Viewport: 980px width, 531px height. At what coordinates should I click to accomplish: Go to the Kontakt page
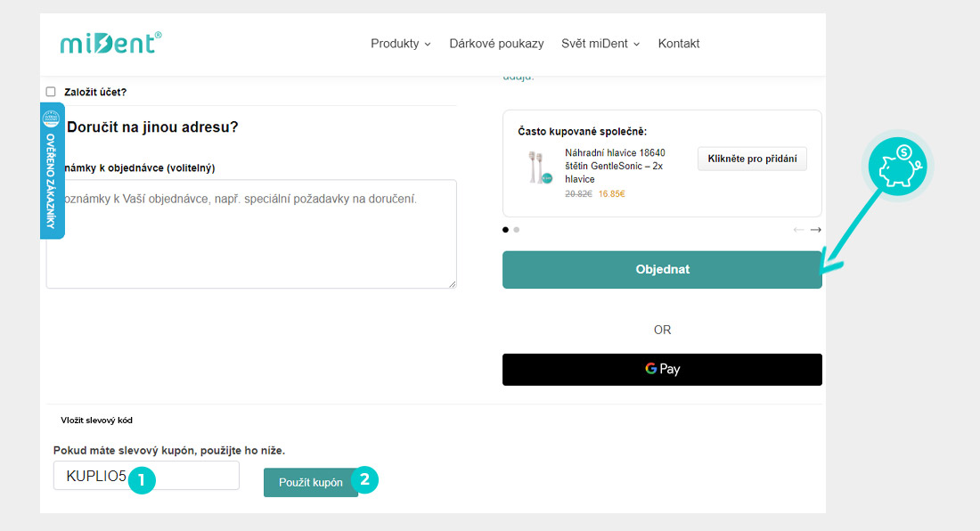click(678, 44)
